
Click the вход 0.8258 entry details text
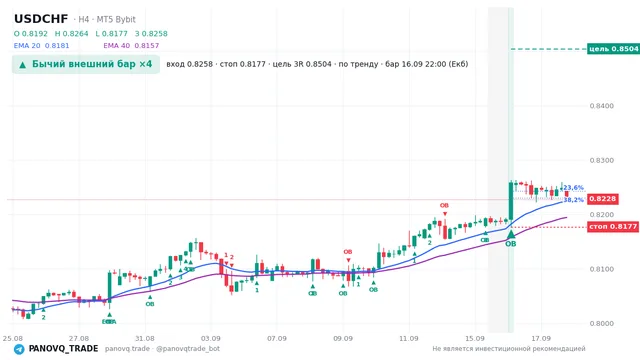pos(317,64)
